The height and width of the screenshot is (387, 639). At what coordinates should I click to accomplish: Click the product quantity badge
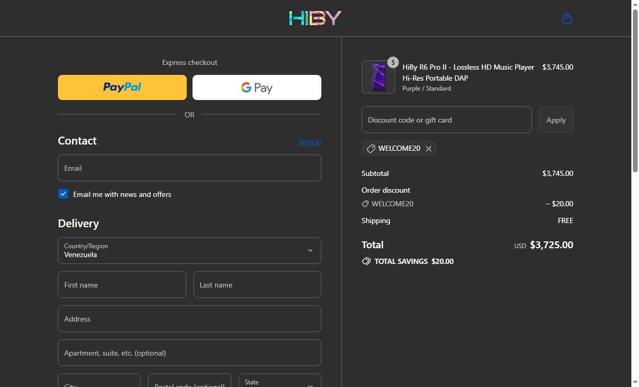point(392,62)
